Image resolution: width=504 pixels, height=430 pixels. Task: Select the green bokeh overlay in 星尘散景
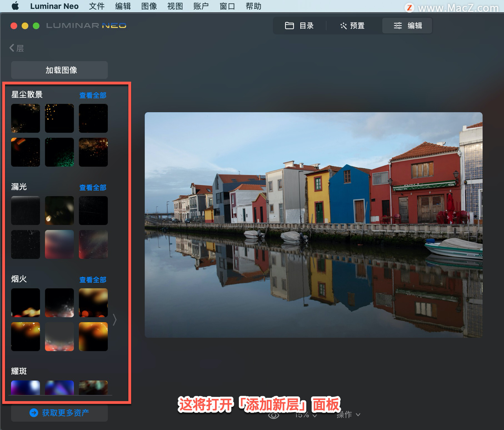pos(59,152)
